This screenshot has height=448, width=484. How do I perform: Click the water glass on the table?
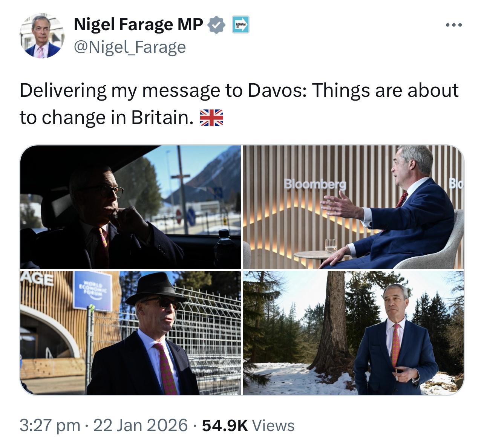(331, 245)
